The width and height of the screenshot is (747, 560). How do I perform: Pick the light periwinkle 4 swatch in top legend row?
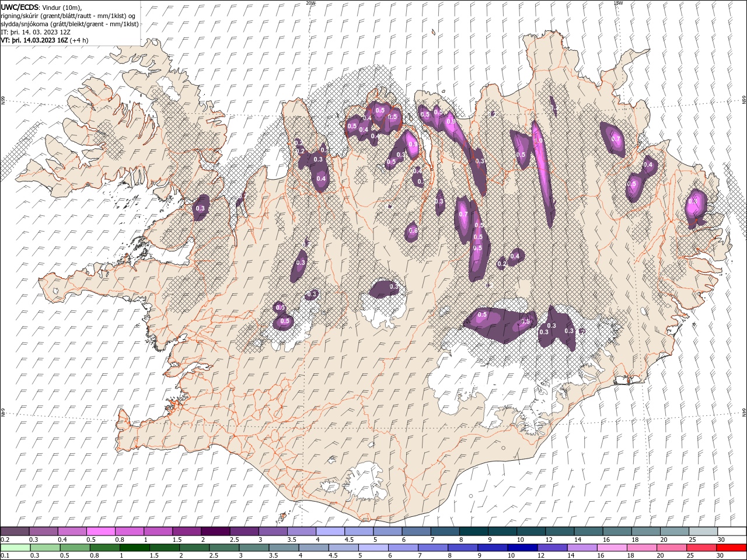(330, 531)
